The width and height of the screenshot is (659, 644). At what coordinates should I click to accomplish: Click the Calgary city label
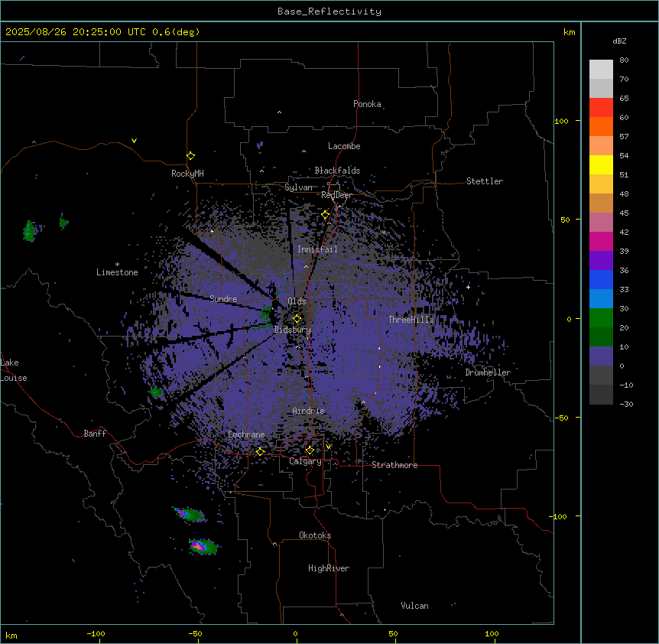305,461
